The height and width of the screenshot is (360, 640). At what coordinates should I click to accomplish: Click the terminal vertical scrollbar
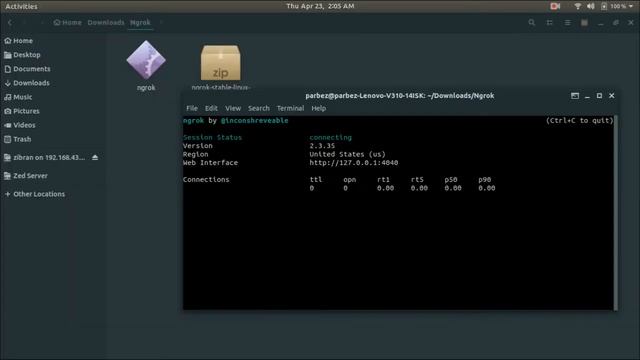(x=616, y=213)
